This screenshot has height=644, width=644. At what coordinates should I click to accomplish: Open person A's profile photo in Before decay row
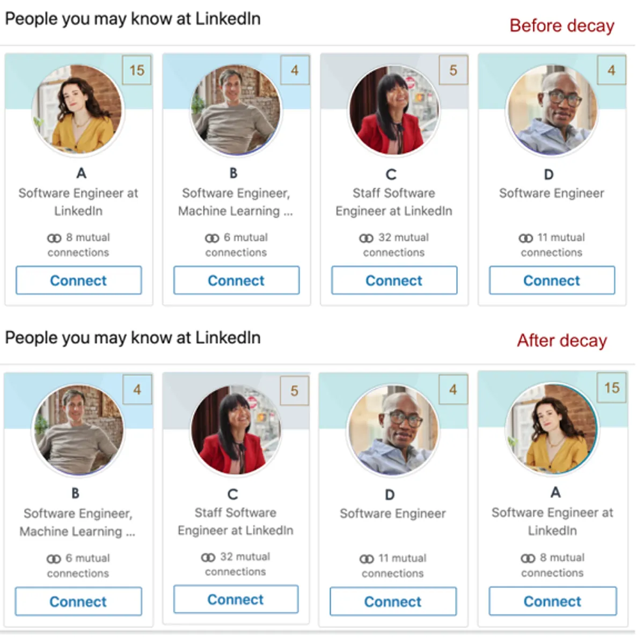tap(78, 110)
